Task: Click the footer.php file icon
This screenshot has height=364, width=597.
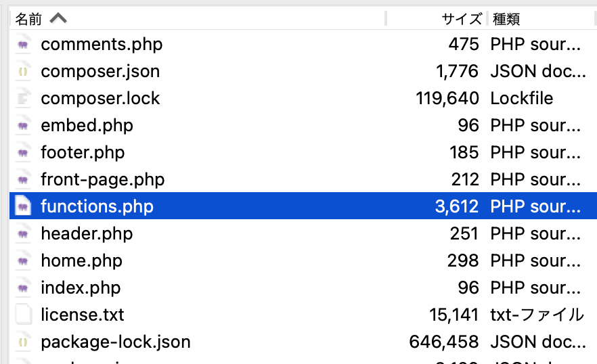Action: [x=24, y=153]
